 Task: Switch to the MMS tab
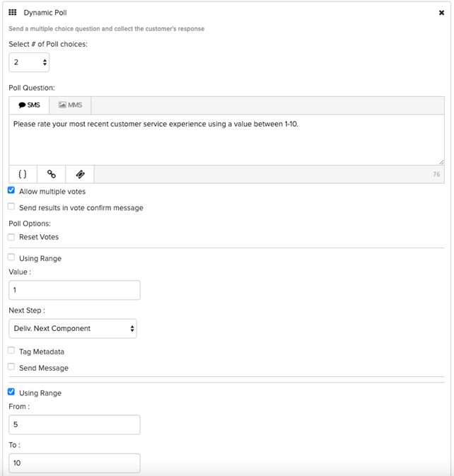70,105
